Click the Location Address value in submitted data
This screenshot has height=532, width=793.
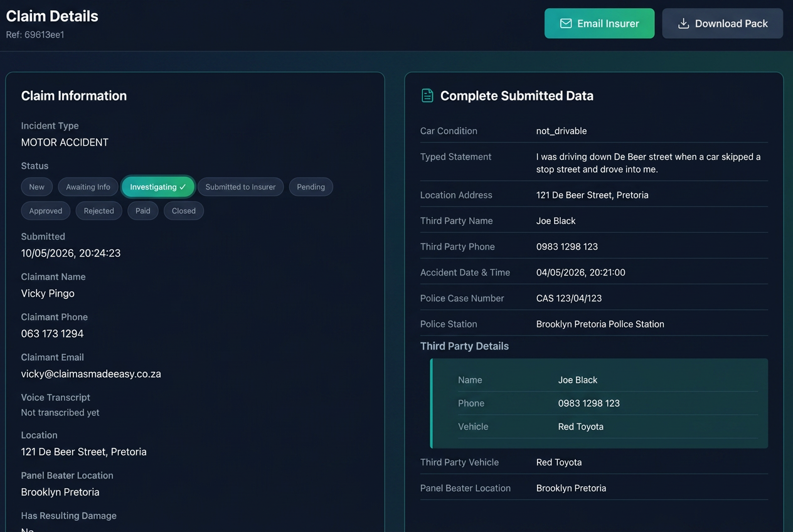coord(592,195)
